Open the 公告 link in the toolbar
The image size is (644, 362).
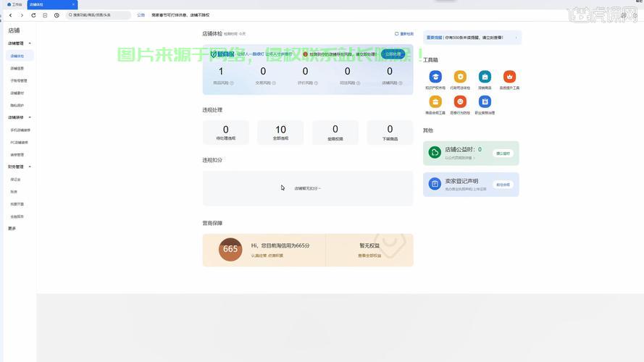tap(141, 15)
